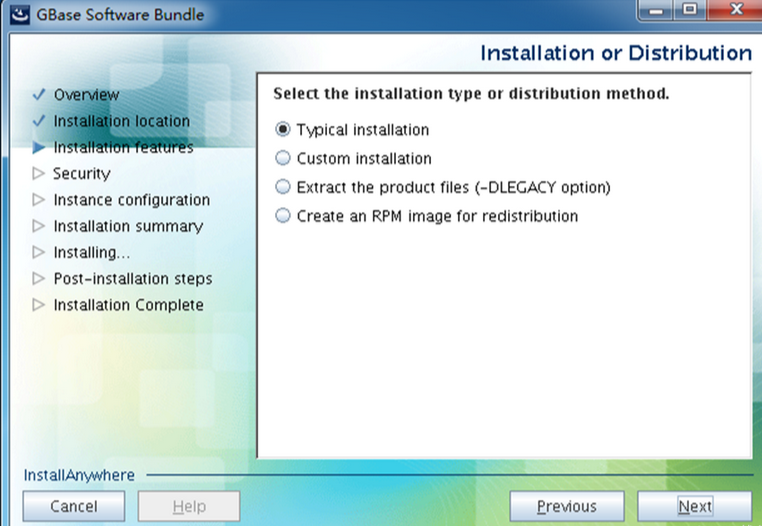Click the GBase application icon in title bar
762x526 pixels.
(20, 15)
